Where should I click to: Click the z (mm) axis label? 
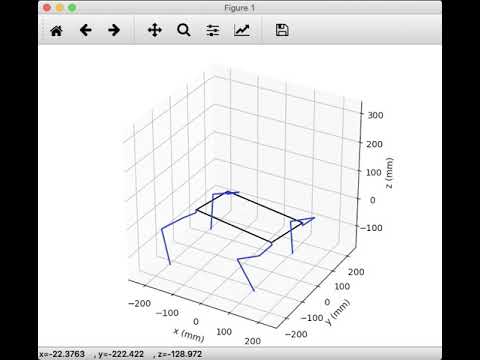[389, 173]
